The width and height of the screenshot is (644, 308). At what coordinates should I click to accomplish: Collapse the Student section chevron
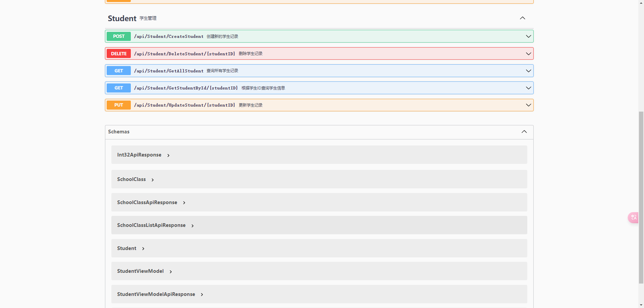(522, 18)
